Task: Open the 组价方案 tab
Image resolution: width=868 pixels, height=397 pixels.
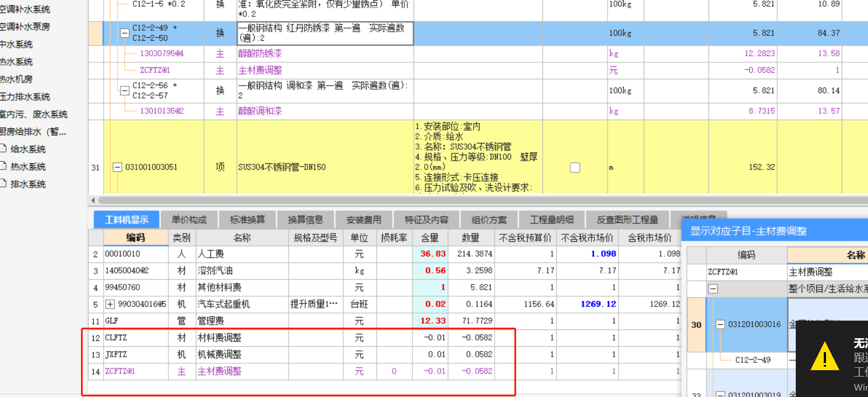Action: (x=489, y=220)
